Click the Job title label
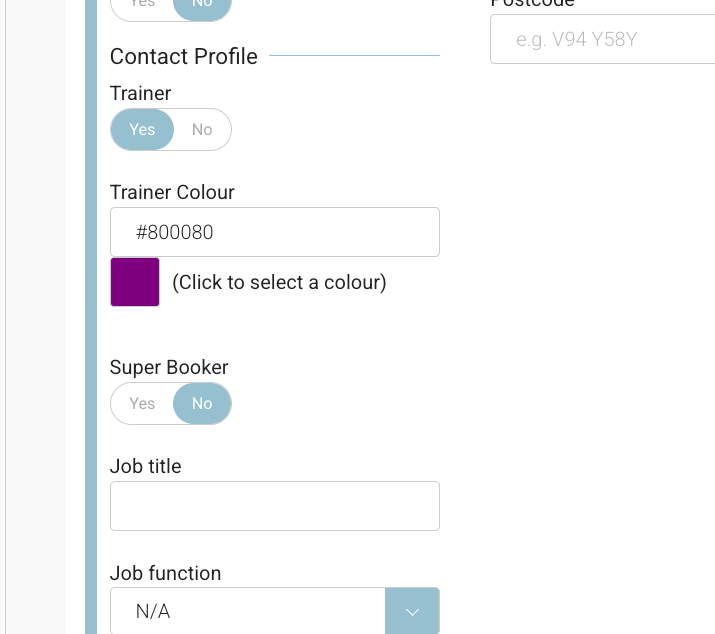 pos(146,466)
